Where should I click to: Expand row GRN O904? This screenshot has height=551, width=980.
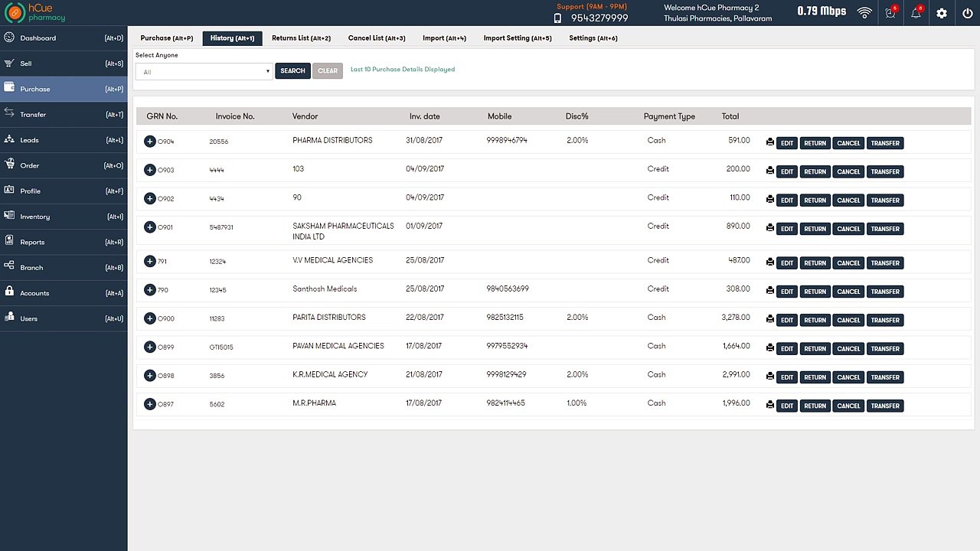tap(150, 142)
